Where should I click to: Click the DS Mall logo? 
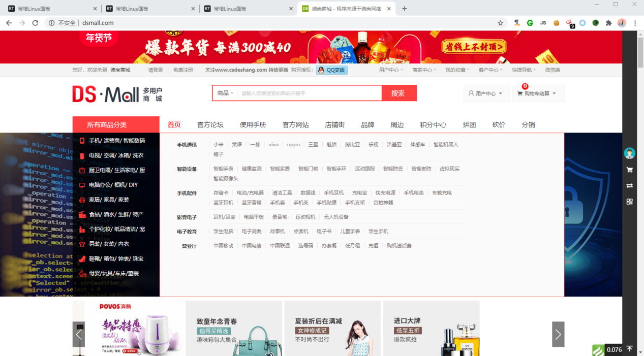[117, 94]
